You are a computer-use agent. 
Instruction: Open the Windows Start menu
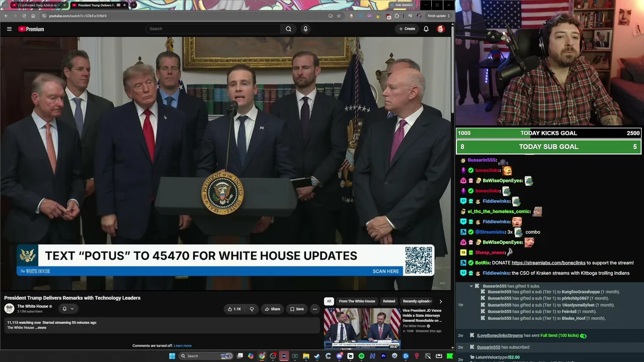[x=172, y=356]
